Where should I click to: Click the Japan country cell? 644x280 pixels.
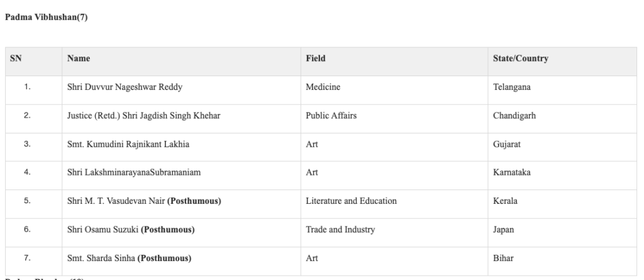503,230
